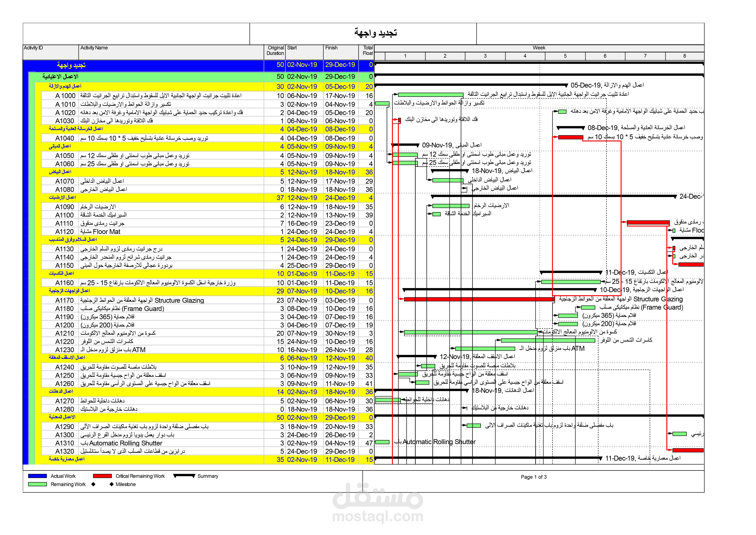The height and width of the screenshot is (535, 756).
Task: Click the Activity ID column header
Action: (33, 48)
